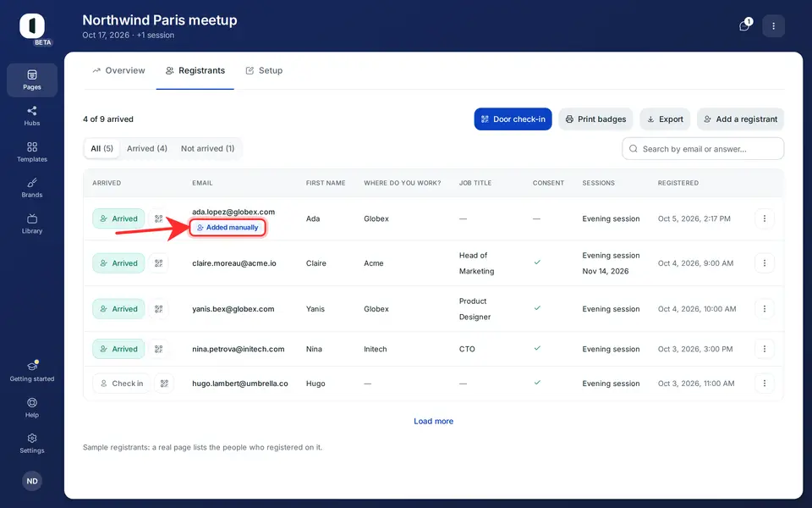Click Add a registrant
Screen dimensions: 812x508
(741, 119)
